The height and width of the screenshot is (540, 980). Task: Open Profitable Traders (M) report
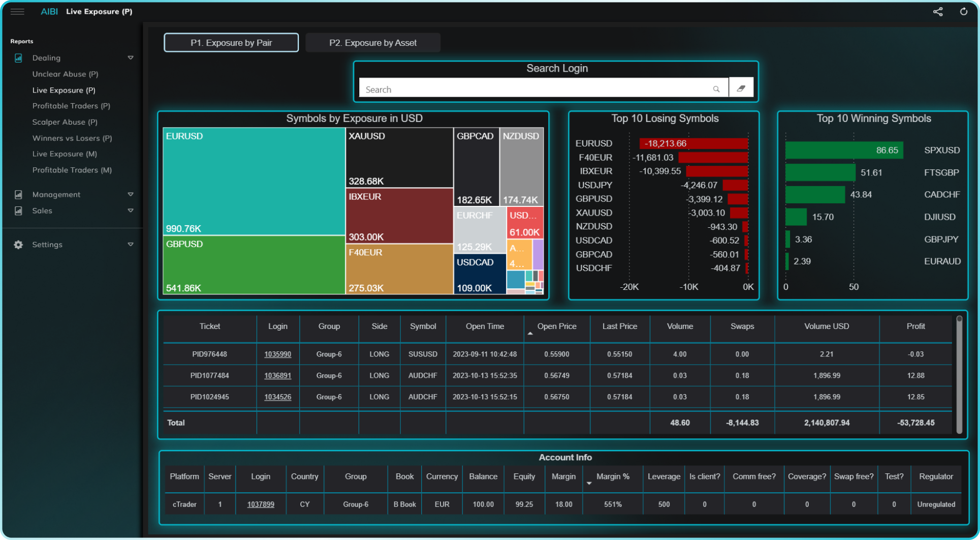tap(72, 170)
